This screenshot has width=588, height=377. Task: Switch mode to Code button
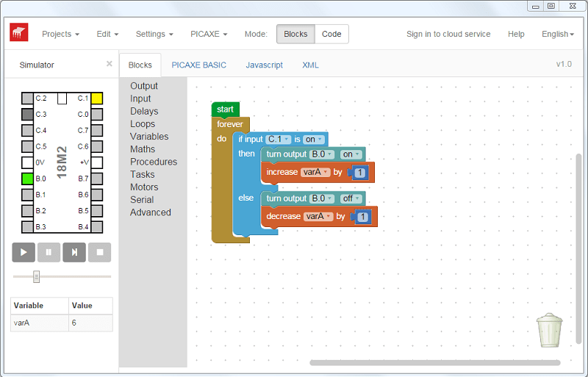click(331, 34)
